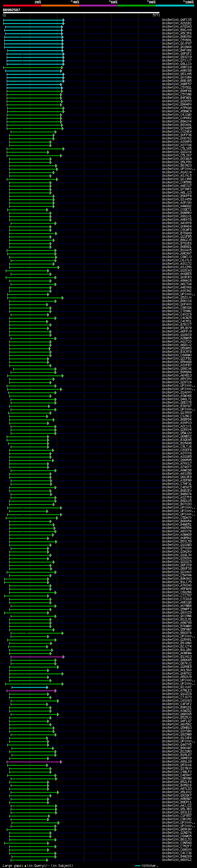The width and height of the screenshot is (197, 868).
Task: Click the UniRef100_B2J1A7 label
Action: (x=177, y=687)
